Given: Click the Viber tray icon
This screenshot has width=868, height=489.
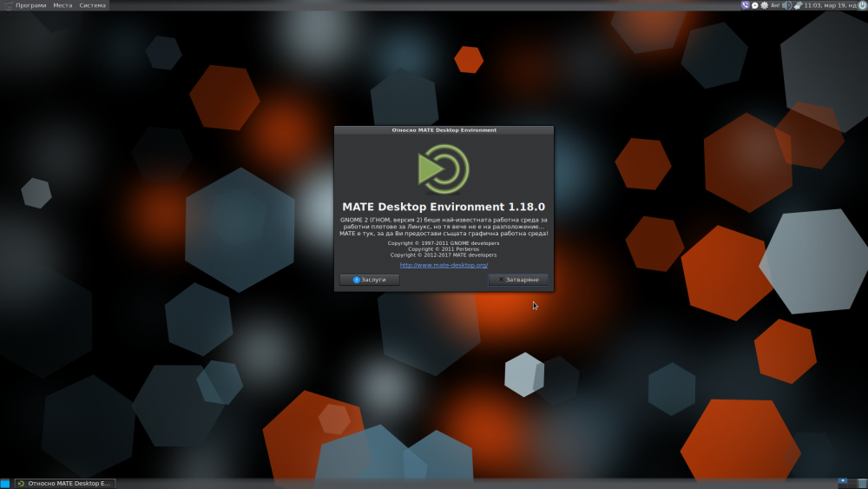Looking at the screenshot, I should pos(745,5).
